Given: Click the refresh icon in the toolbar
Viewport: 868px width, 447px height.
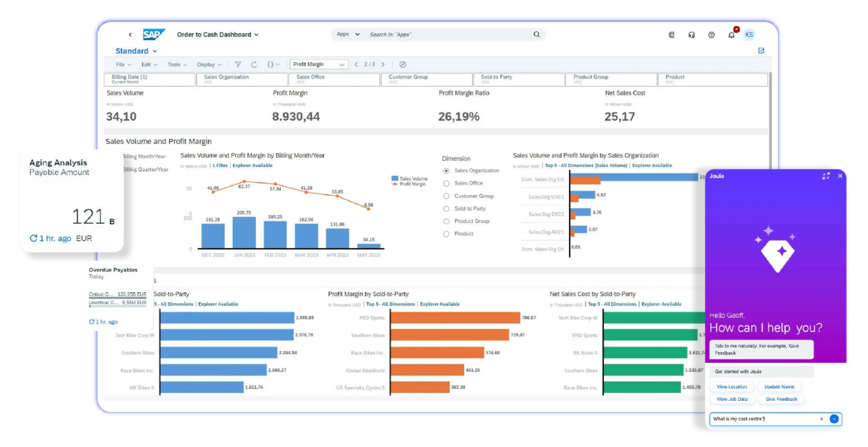Looking at the screenshot, I should pos(254,64).
